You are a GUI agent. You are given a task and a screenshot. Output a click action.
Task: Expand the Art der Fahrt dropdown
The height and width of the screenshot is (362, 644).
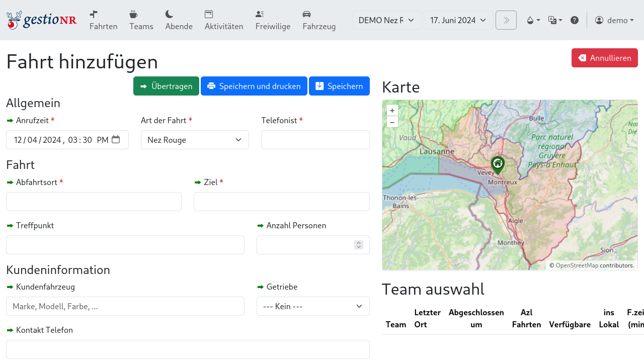click(195, 140)
